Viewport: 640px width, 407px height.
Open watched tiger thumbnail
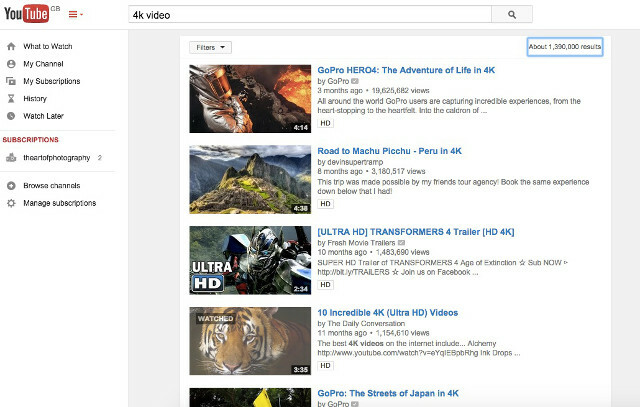click(250, 341)
